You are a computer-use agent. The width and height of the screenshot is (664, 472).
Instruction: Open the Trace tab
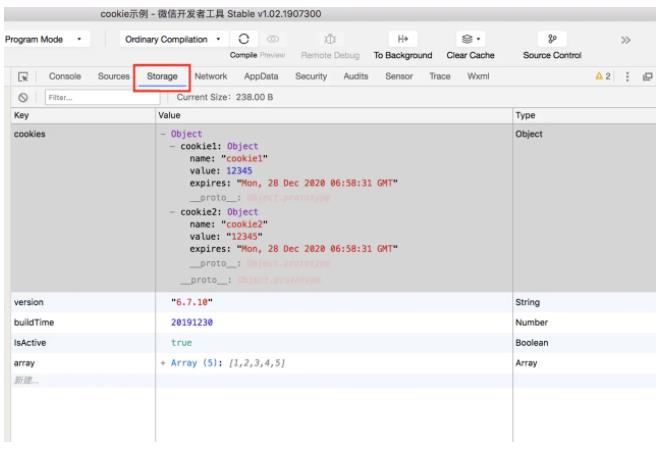pyautogui.click(x=440, y=76)
